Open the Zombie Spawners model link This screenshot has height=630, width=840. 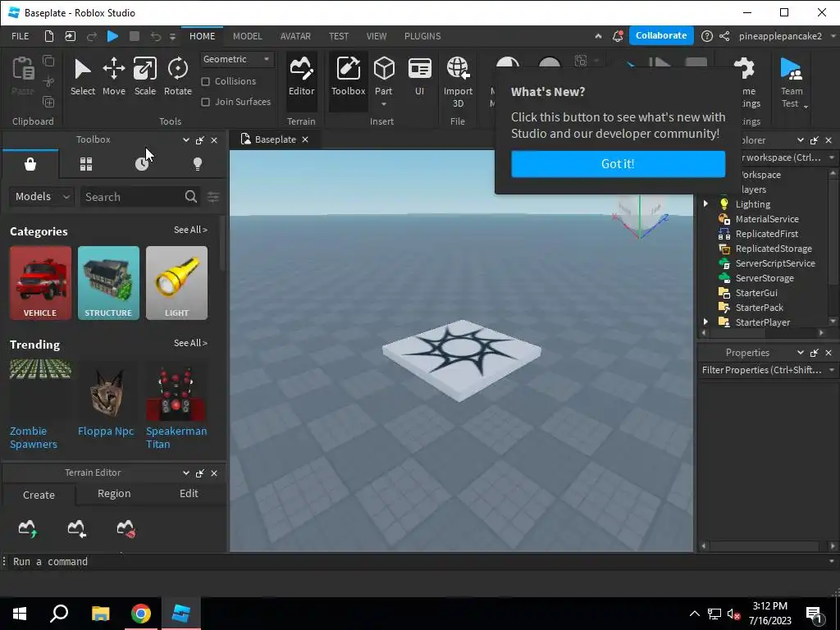(33, 438)
